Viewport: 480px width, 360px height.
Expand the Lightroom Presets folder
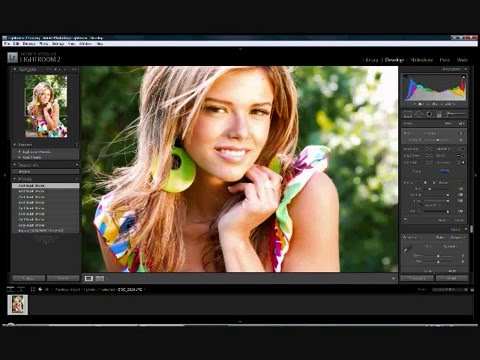pos(19,152)
